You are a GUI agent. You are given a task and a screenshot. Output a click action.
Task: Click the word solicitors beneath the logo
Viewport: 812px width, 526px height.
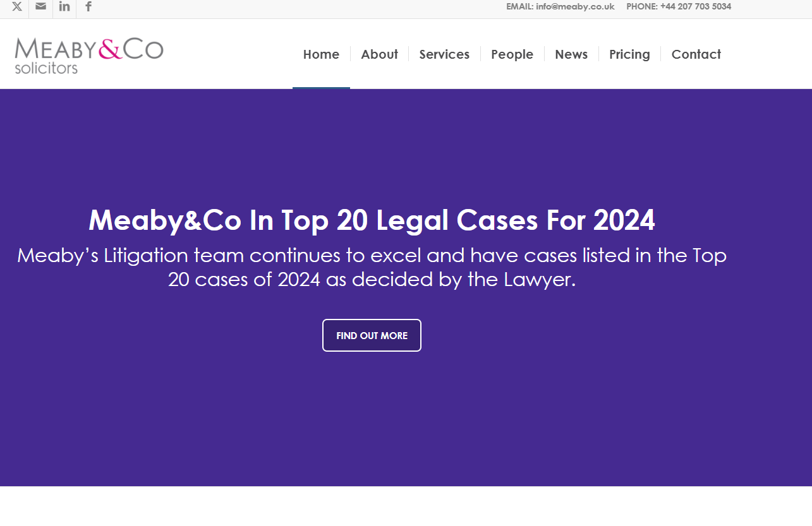(x=46, y=68)
